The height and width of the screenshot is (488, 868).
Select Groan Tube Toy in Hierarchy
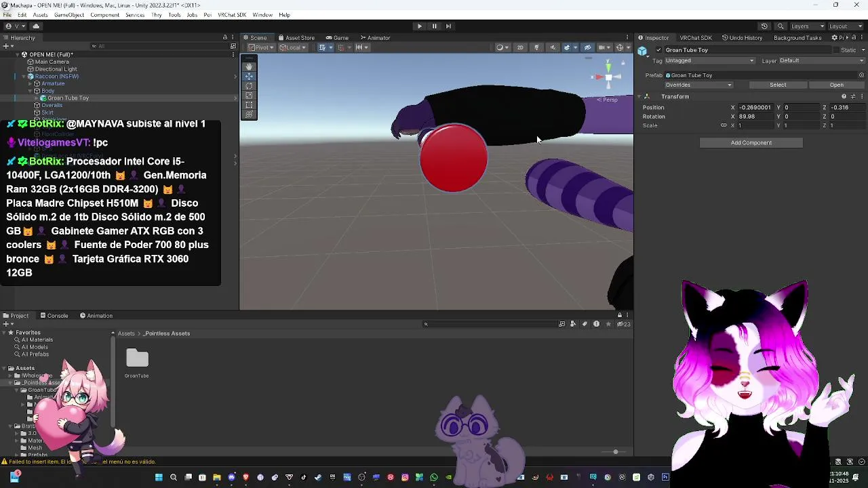[68, 98]
